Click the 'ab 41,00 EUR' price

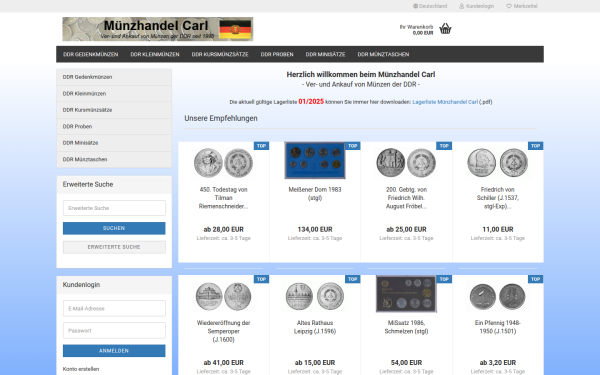click(223, 362)
